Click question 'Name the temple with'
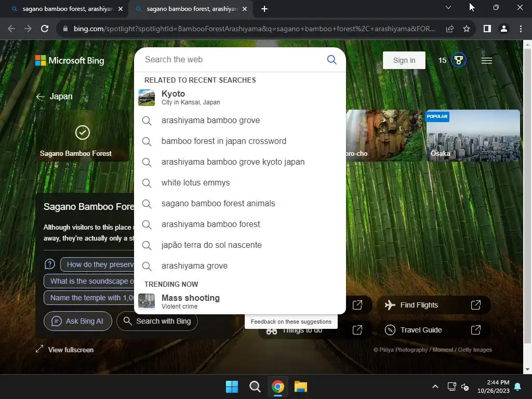This screenshot has height=399, width=532. tap(89, 298)
